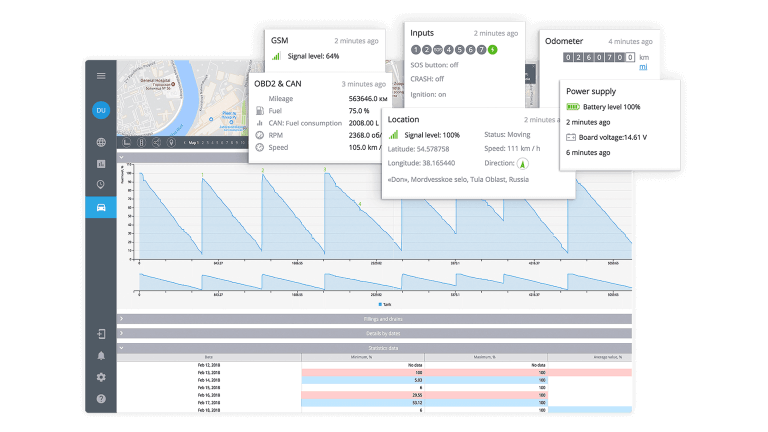Click the direction compass arrow in the Location panel
Screen dimensions: 768x432
point(521,163)
